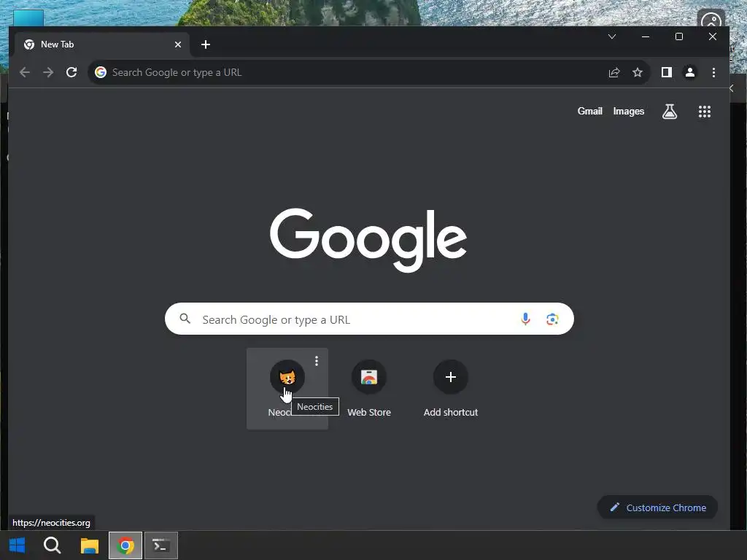Open taskbar search magnifier
Image resolution: width=747 pixels, height=560 pixels.
coord(53,545)
